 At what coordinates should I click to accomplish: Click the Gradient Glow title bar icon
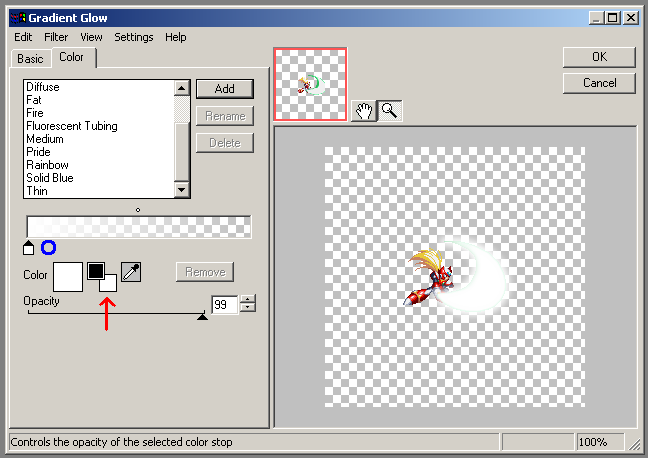click(17, 18)
